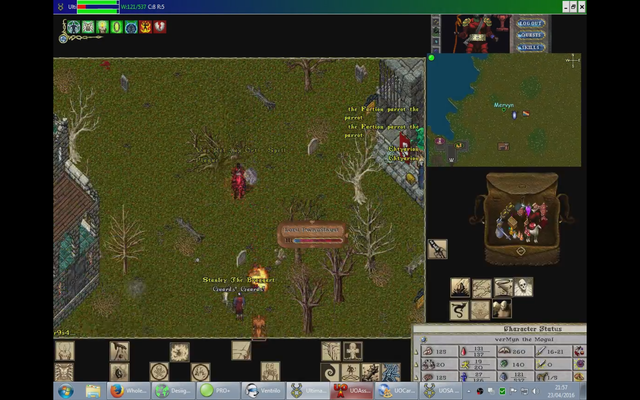Click the first teal buff icon in buff bar
The image size is (640, 400).
74,27
